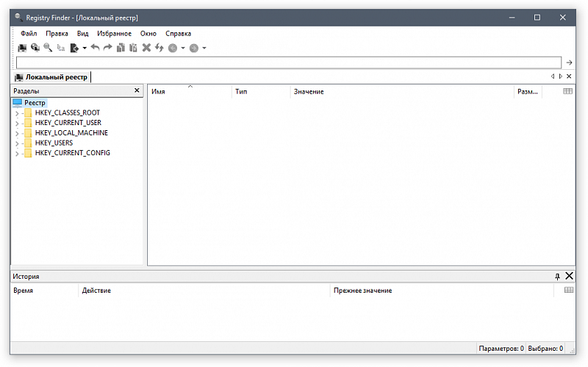Screen dimensions: 588x367
Task: Click in the registry address bar
Action: 289,63
